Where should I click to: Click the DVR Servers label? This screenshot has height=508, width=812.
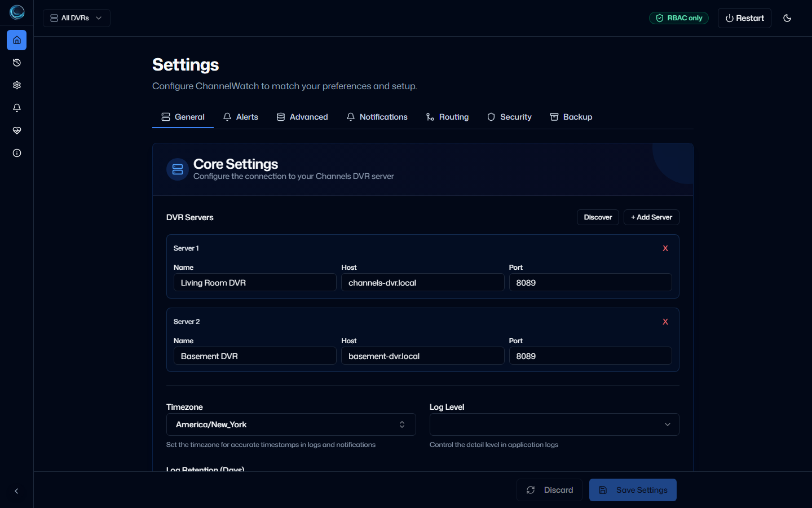coord(190,217)
